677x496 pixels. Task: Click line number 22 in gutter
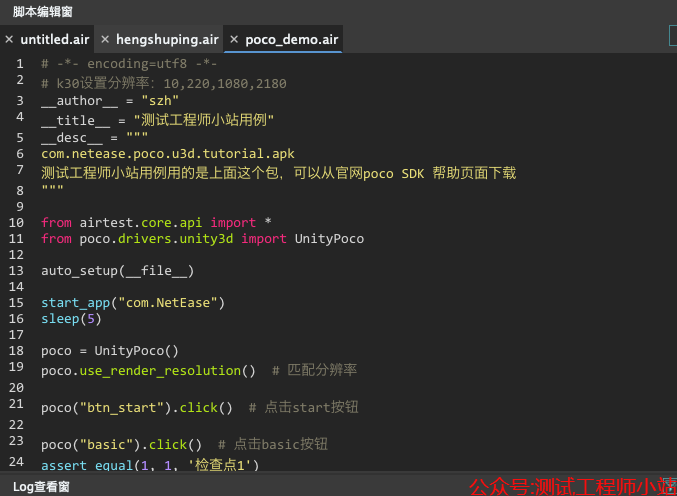click(16, 425)
